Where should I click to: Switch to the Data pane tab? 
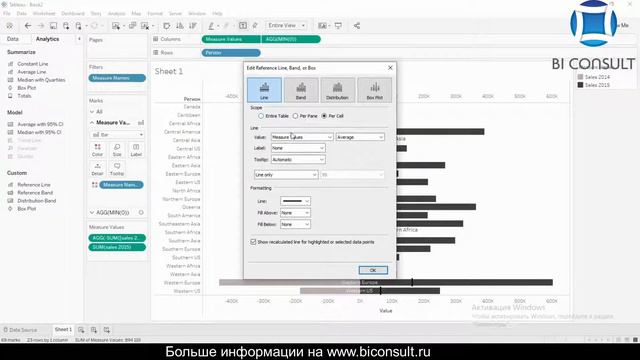pyautogui.click(x=13, y=39)
